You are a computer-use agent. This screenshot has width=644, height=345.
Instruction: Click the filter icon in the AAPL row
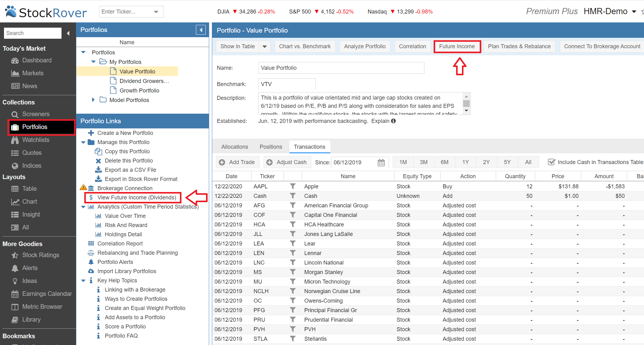(292, 186)
